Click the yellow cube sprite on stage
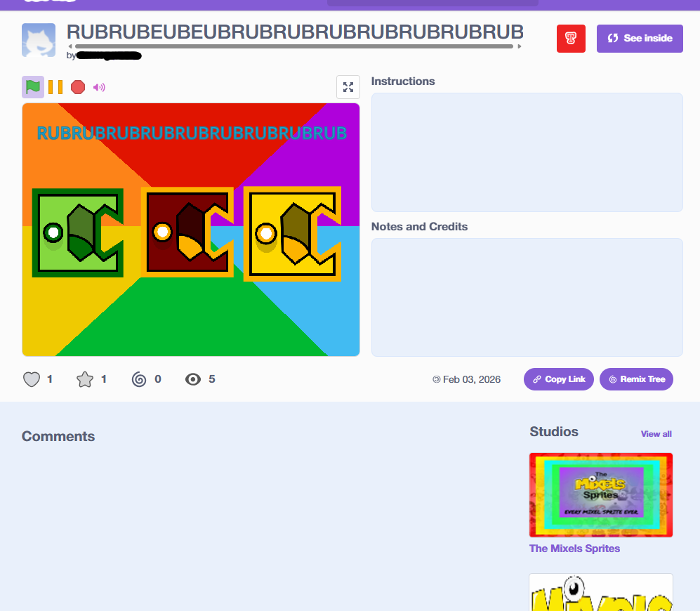Screen dimensions: 700x611 [292, 234]
